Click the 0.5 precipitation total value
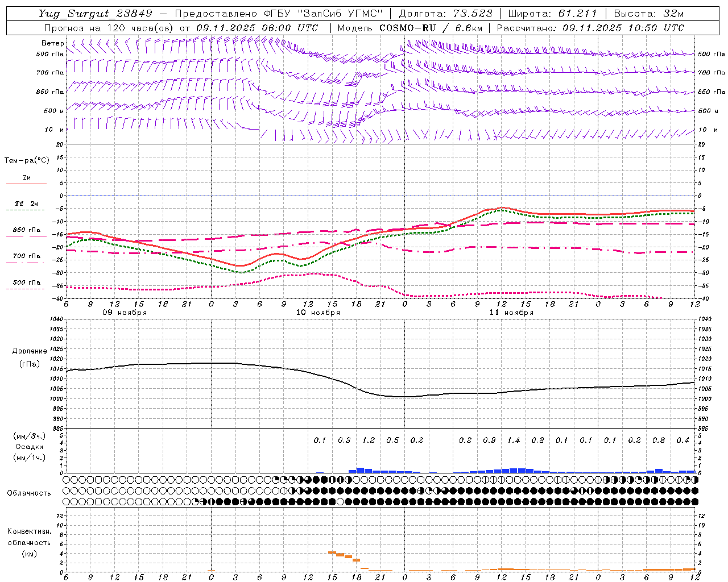Screen dimensions: 728x582 (392, 440)
